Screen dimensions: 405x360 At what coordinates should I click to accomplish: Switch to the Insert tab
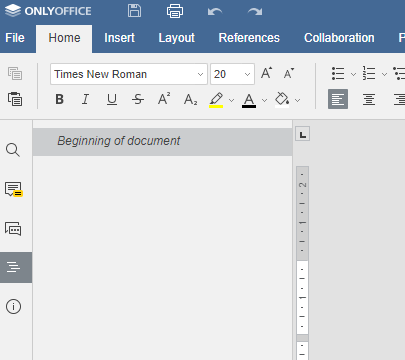click(x=119, y=38)
